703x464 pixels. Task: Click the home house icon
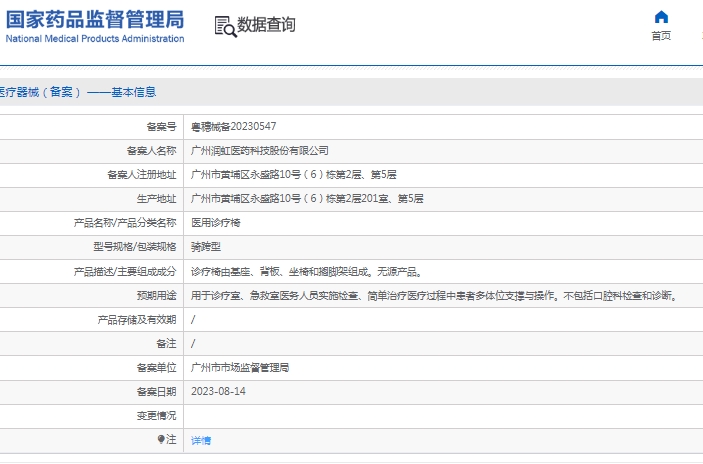(661, 17)
